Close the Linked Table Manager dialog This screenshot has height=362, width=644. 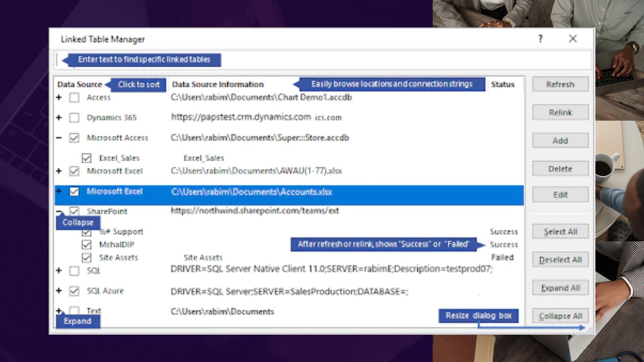click(573, 39)
